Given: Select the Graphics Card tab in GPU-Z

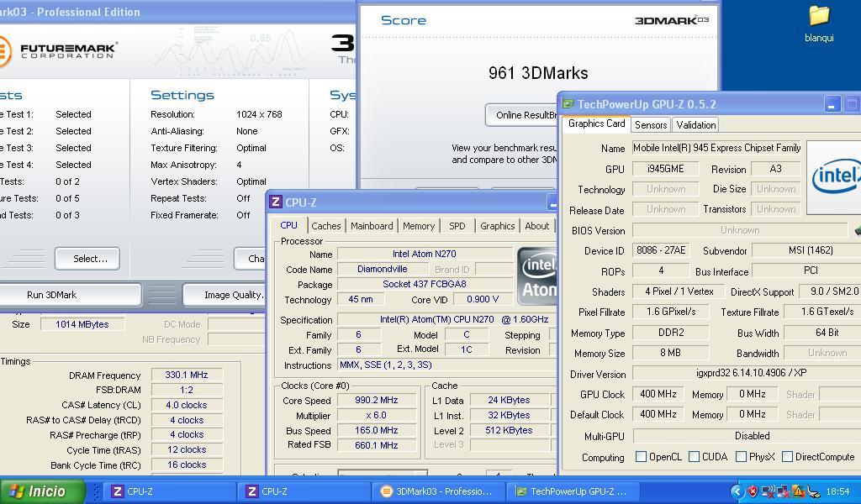Looking at the screenshot, I should click(596, 124).
